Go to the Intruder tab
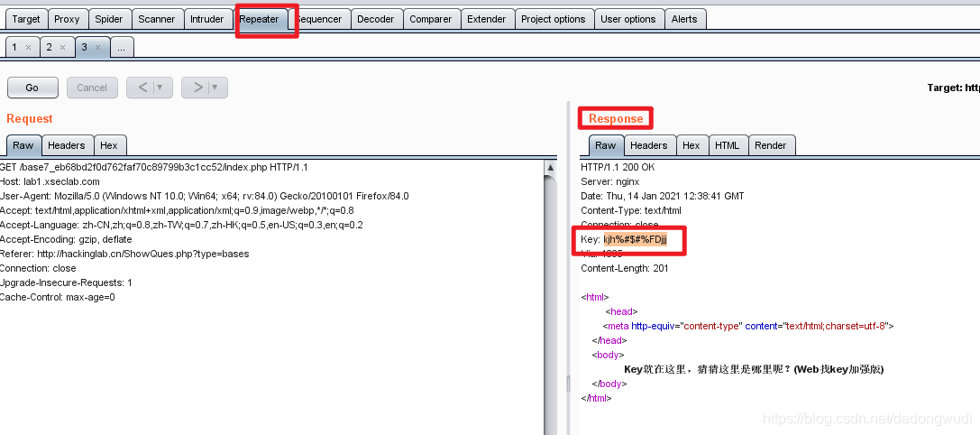 point(206,19)
